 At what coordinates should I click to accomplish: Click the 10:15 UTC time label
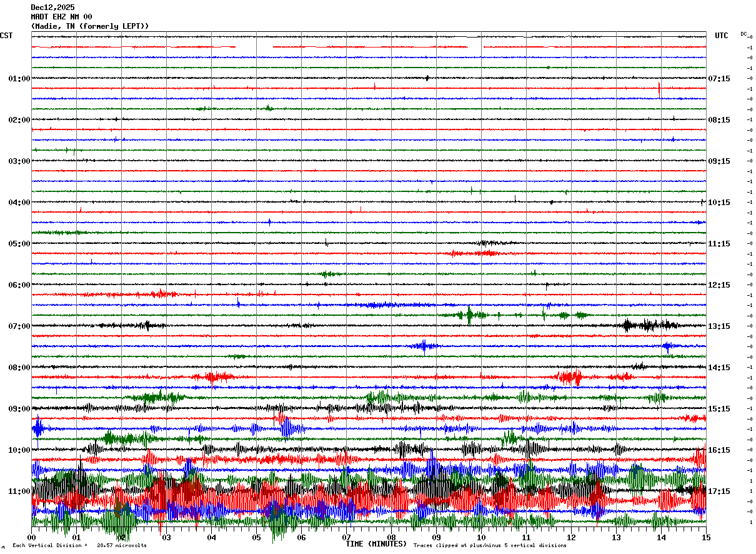click(x=719, y=203)
